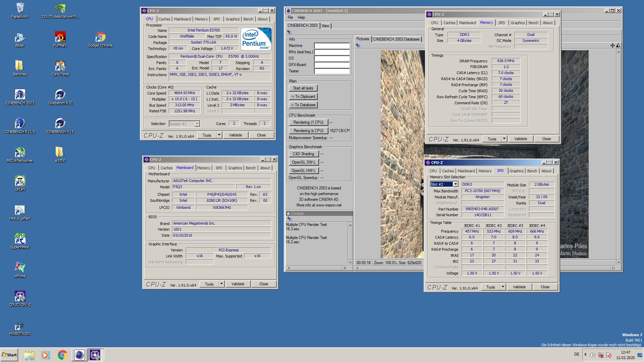This screenshot has height=362, width=644.
Task: Switch to the Graphics tab in Memory window
Action: click(x=518, y=23)
